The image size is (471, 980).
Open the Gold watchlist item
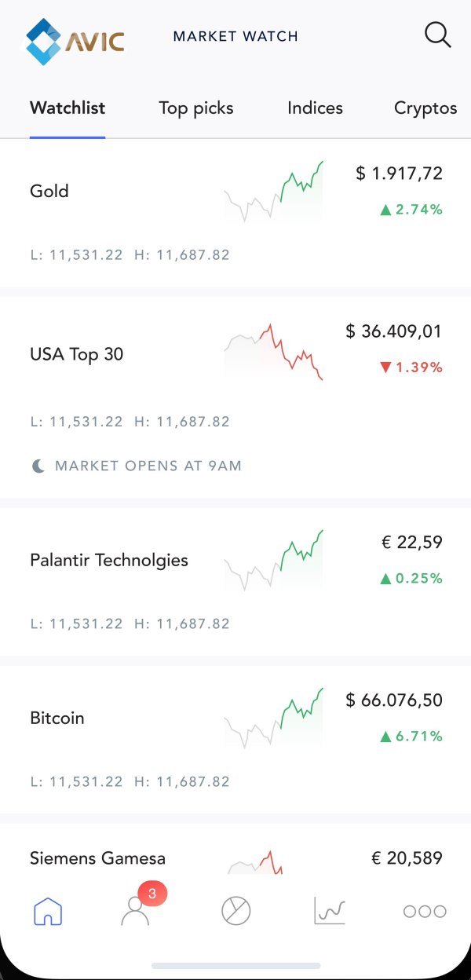[x=49, y=191]
